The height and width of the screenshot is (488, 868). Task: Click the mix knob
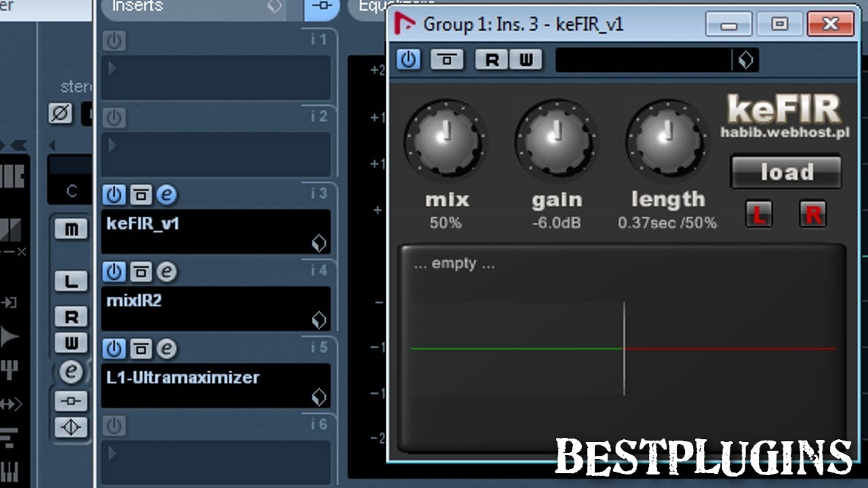(x=445, y=140)
